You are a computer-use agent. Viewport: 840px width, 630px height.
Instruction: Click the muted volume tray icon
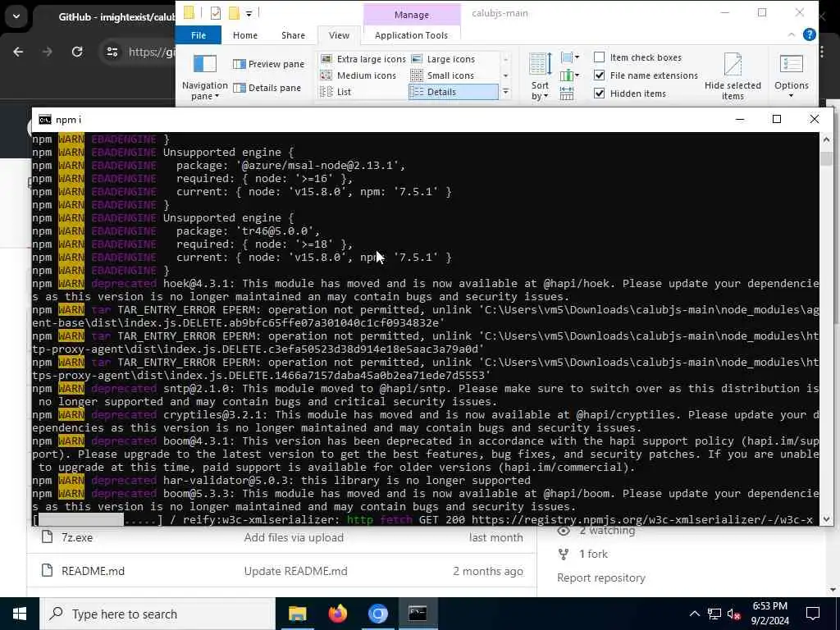734,614
